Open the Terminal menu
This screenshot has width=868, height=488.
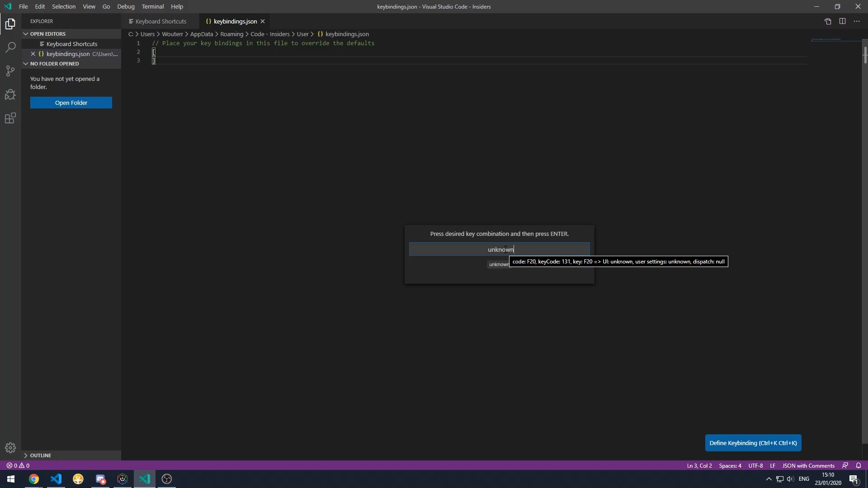(x=153, y=6)
